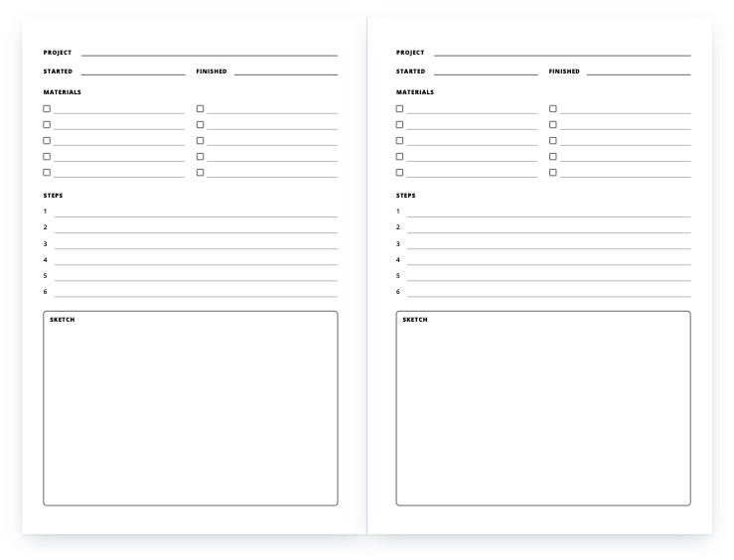Tick second Materials checkbox, right column, right page
The image size is (734, 560).
pos(553,124)
